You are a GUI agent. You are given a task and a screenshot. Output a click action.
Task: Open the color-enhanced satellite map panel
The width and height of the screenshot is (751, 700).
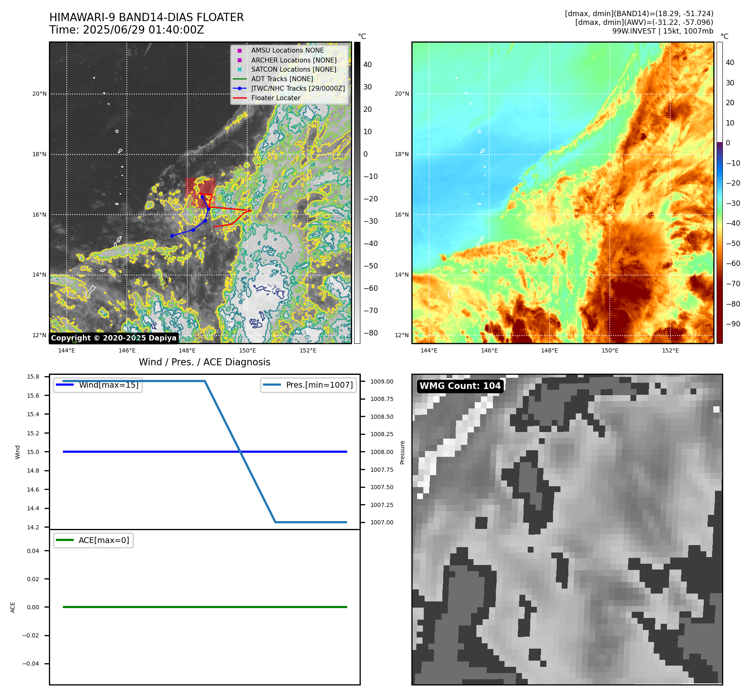(563, 193)
